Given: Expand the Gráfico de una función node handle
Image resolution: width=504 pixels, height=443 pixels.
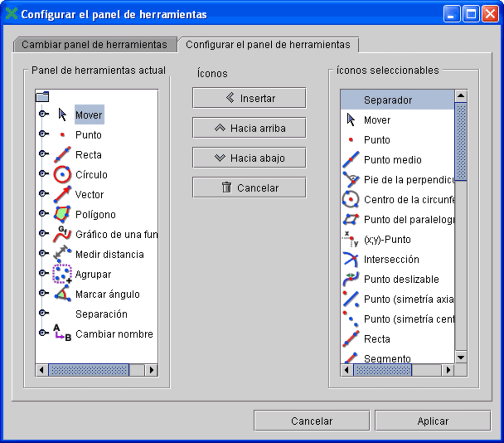Looking at the screenshot, I should [x=43, y=234].
